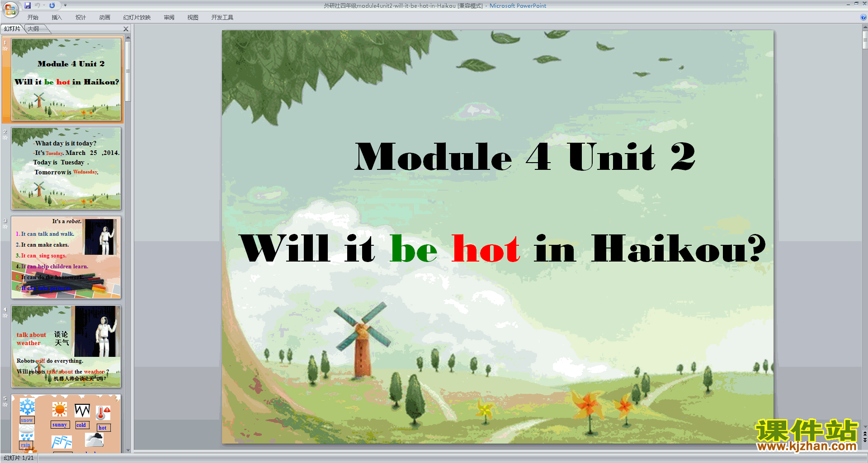Click the animation star icon under slide 3
Image resolution: width=868 pixels, height=463 pixels.
(5, 227)
